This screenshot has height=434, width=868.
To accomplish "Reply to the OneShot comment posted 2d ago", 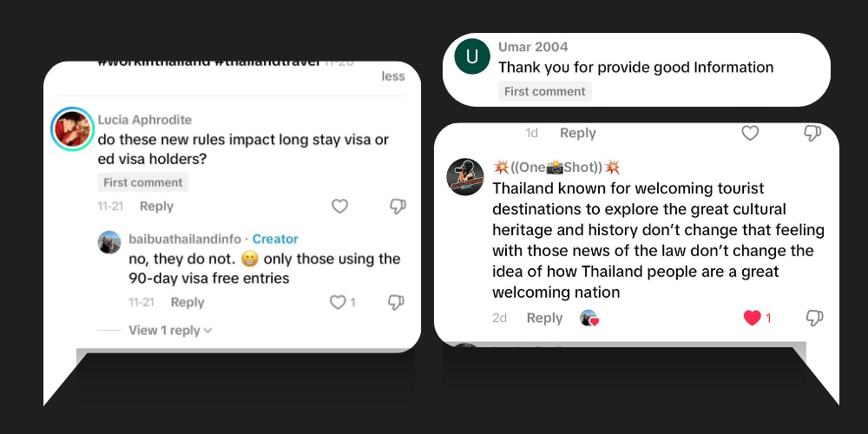I will [x=544, y=319].
